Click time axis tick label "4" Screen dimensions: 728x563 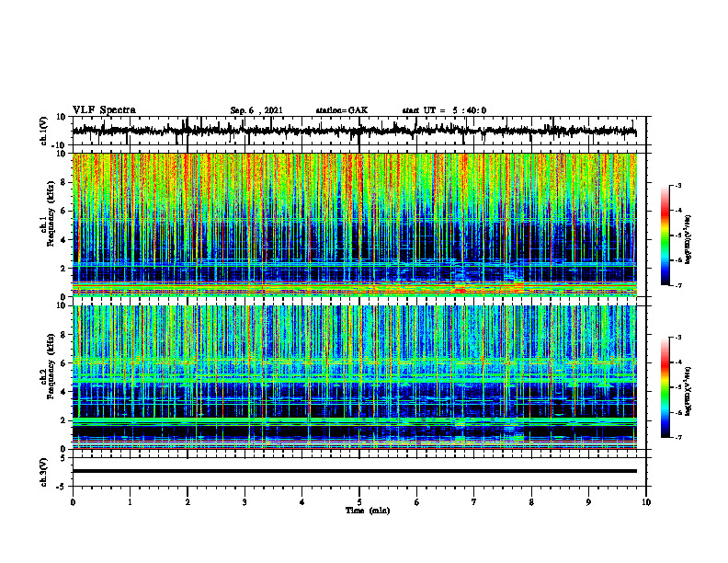[x=302, y=502]
